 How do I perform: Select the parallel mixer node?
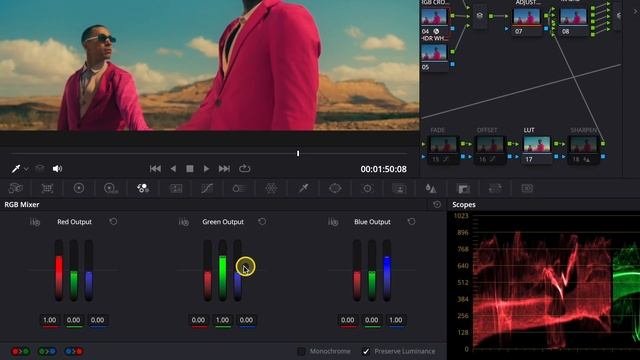pyautogui.click(x=480, y=16)
